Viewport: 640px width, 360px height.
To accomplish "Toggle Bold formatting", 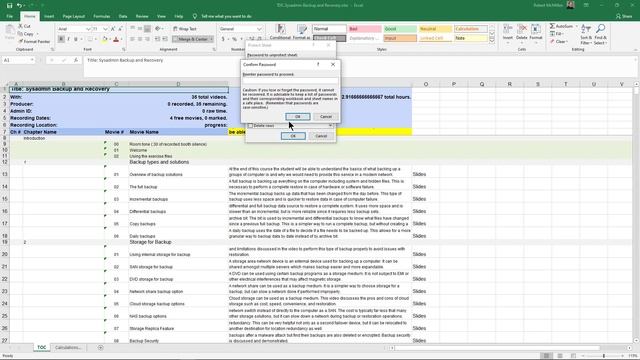I will [61, 39].
